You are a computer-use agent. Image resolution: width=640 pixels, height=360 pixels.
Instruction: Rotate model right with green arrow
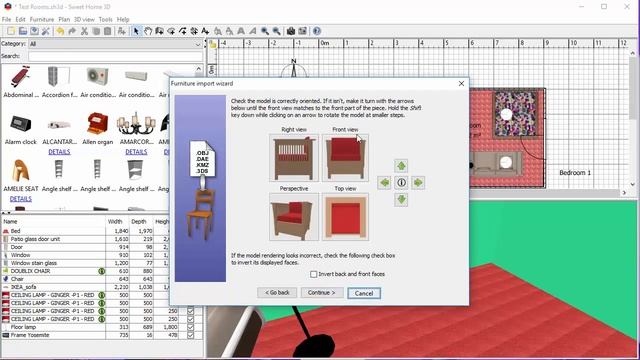click(x=418, y=183)
